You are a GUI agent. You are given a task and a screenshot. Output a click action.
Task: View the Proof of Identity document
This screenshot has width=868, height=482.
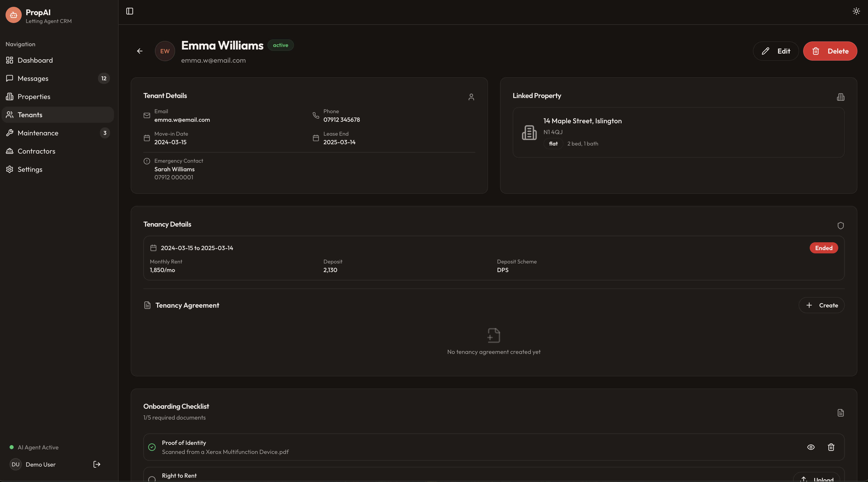[811, 447]
